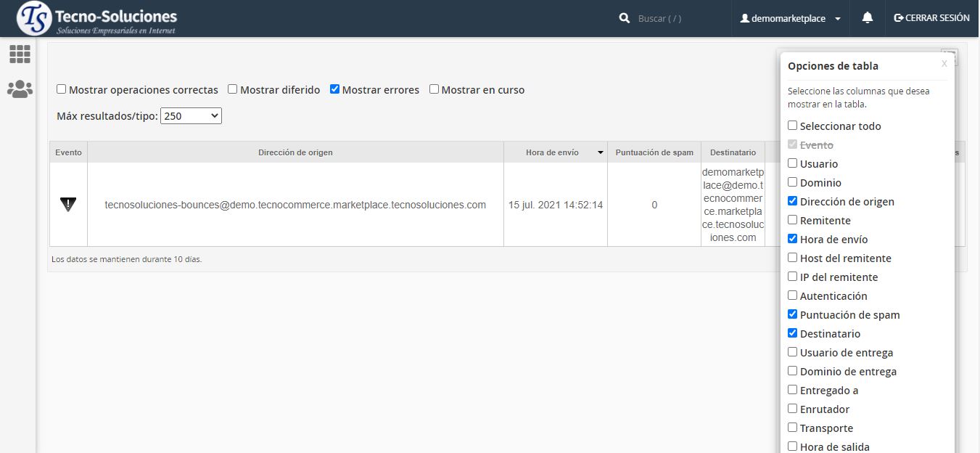Click the Puntuación de spam column header

(x=654, y=152)
